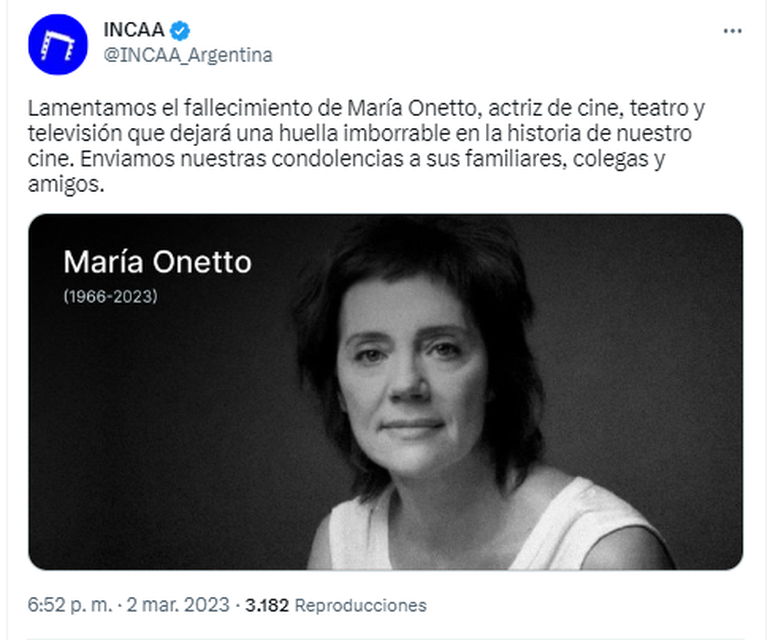The image size is (770, 640).
Task: Open the INCAA display name link
Action: pyautogui.click(x=133, y=30)
